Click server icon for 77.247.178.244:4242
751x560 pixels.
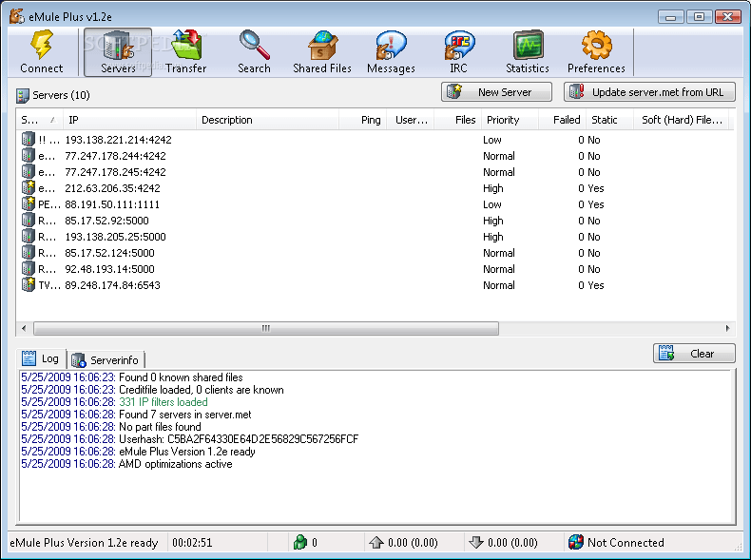click(x=29, y=156)
